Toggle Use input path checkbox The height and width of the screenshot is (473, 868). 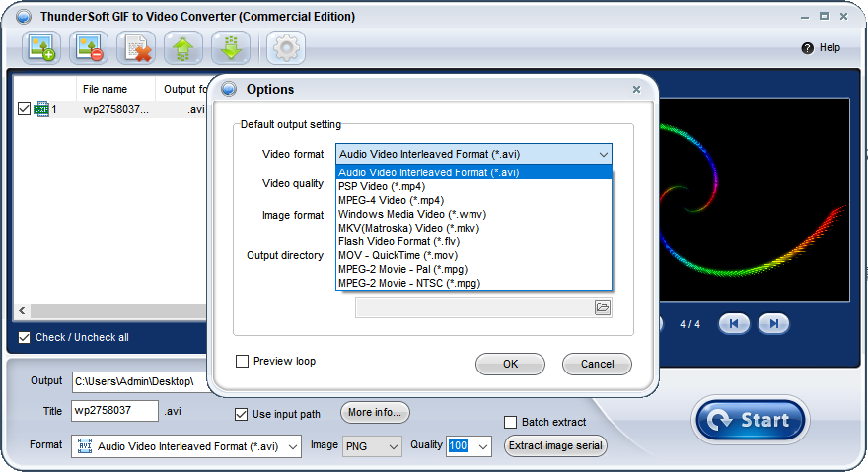[x=241, y=414]
